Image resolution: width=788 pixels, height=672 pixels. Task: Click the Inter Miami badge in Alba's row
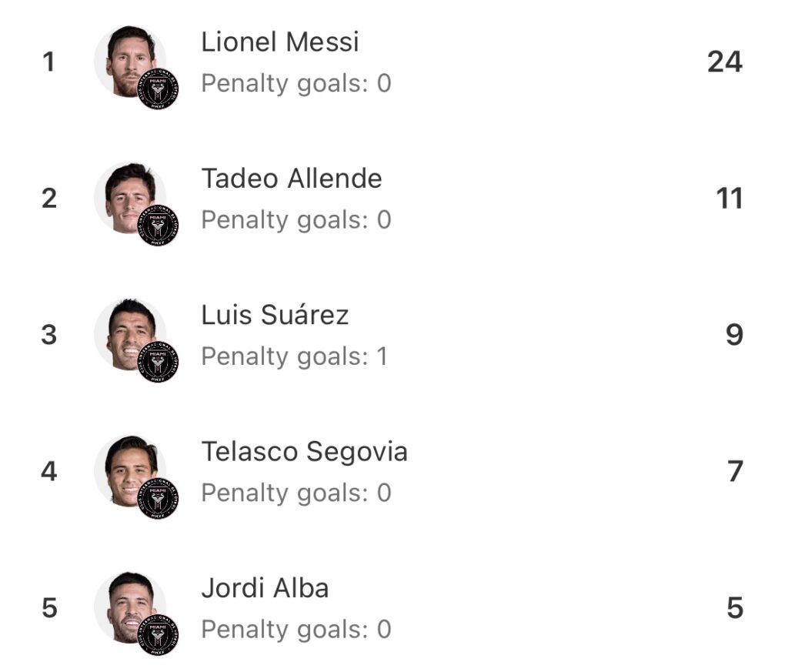click(158, 634)
